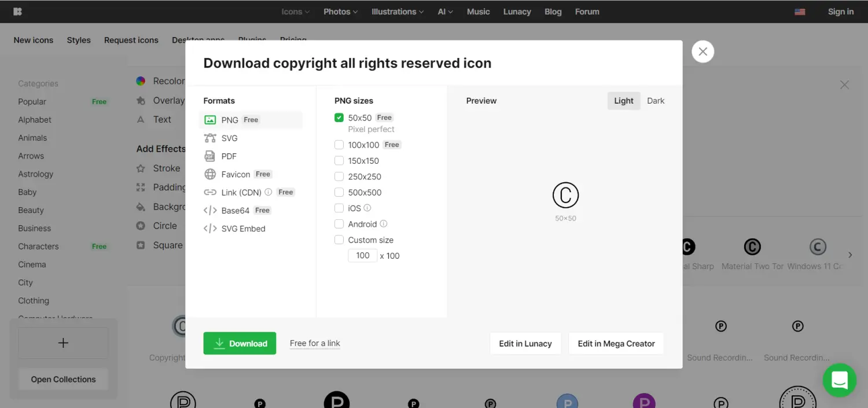Select the Favicon globe icon
Screen dimensions: 868x408
point(210,174)
